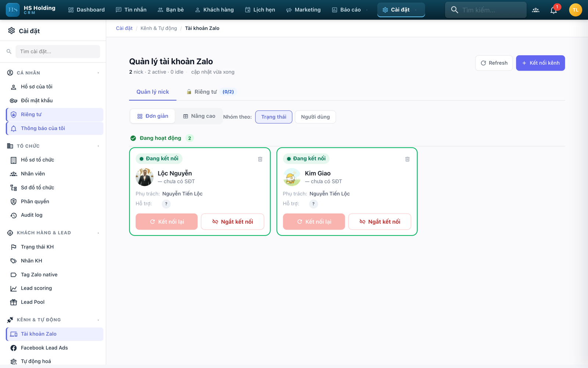Reconnect Kim Giao with Kết nối lại
Image resolution: width=588 pixels, height=368 pixels.
tap(314, 222)
